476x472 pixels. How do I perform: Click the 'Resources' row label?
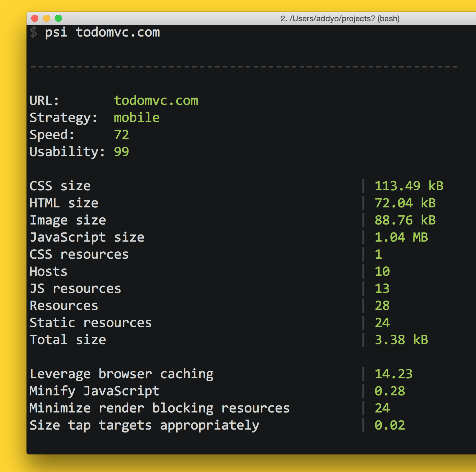[x=64, y=306]
